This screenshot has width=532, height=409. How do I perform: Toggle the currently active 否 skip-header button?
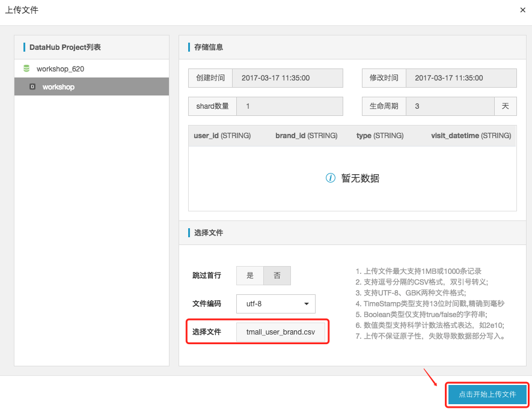tap(277, 275)
